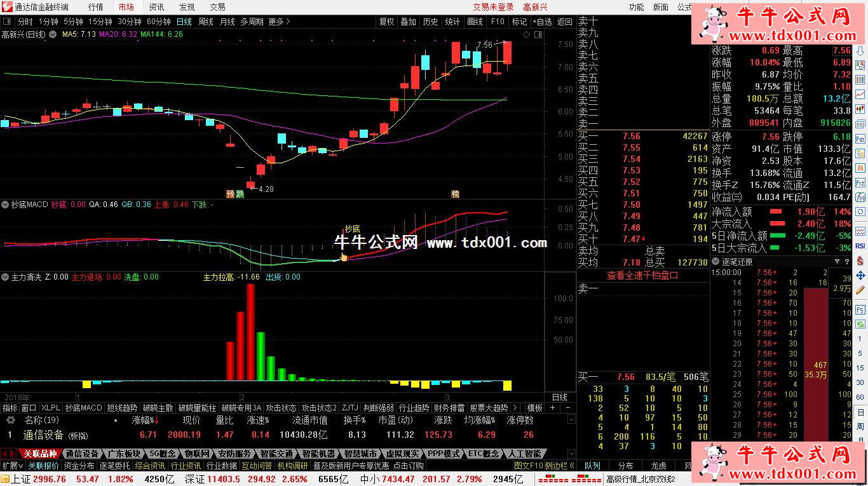Image resolution: width=868 pixels, height=486 pixels.
Task: Click the 榜 marker on the chart
Action: (455, 193)
